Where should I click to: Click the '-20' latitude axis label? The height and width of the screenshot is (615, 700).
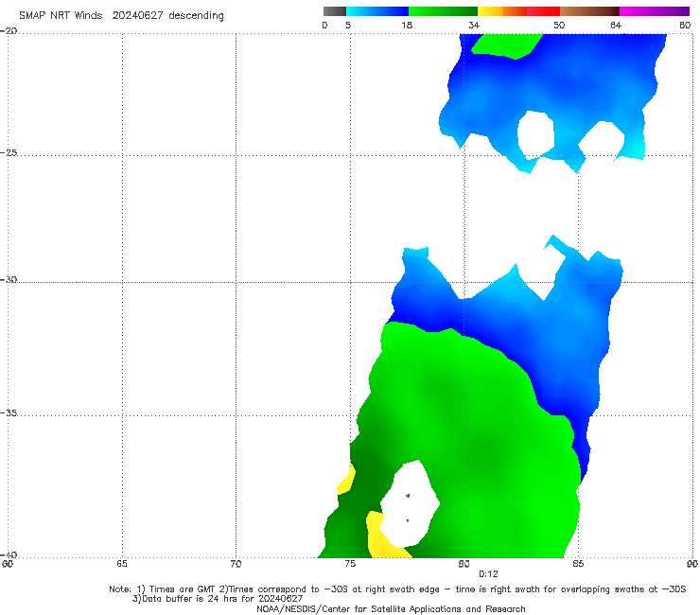[x=9, y=30]
